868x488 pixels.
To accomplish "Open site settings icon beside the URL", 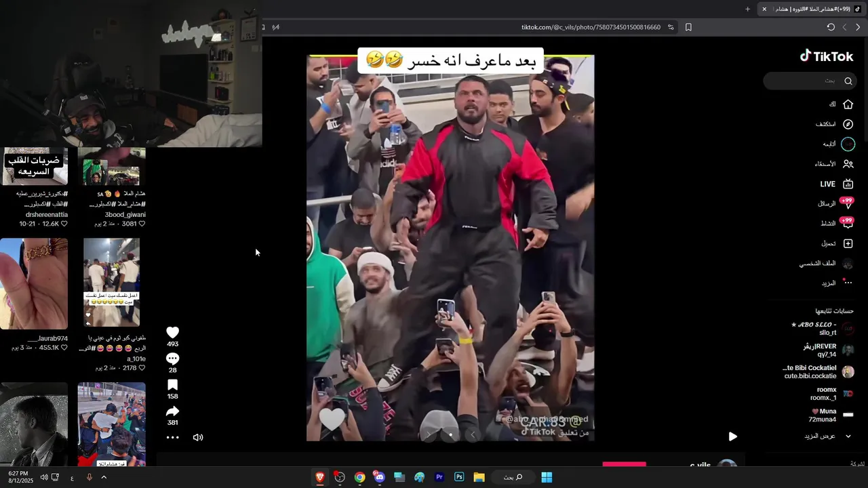I will pos(671,27).
